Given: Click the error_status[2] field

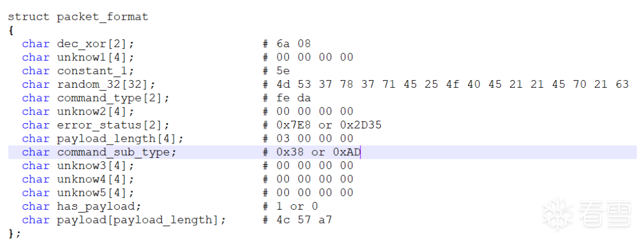Looking at the screenshot, I should click(113, 125).
